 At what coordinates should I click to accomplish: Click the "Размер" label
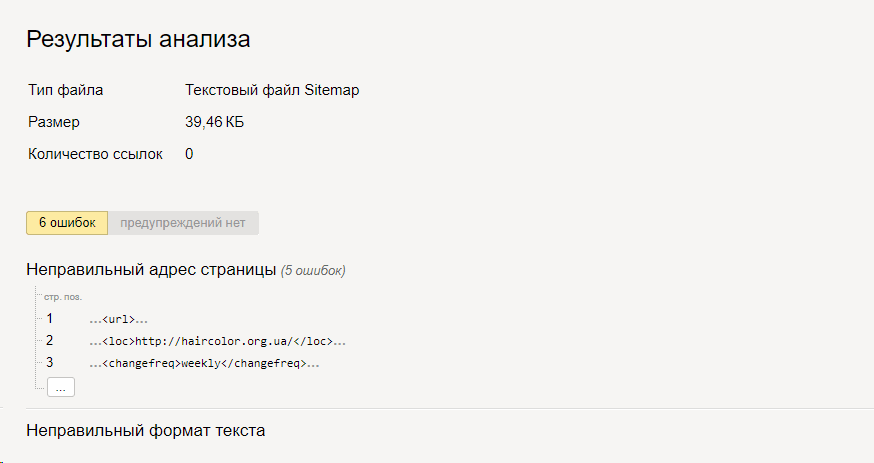click(x=54, y=122)
